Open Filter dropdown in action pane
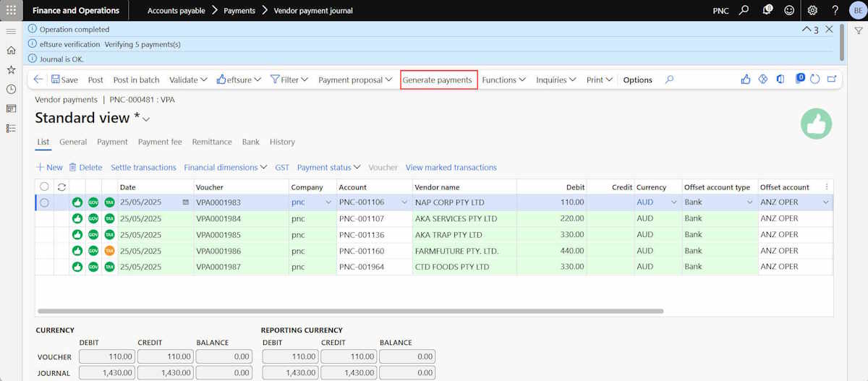This screenshot has height=381, width=868. [x=289, y=80]
